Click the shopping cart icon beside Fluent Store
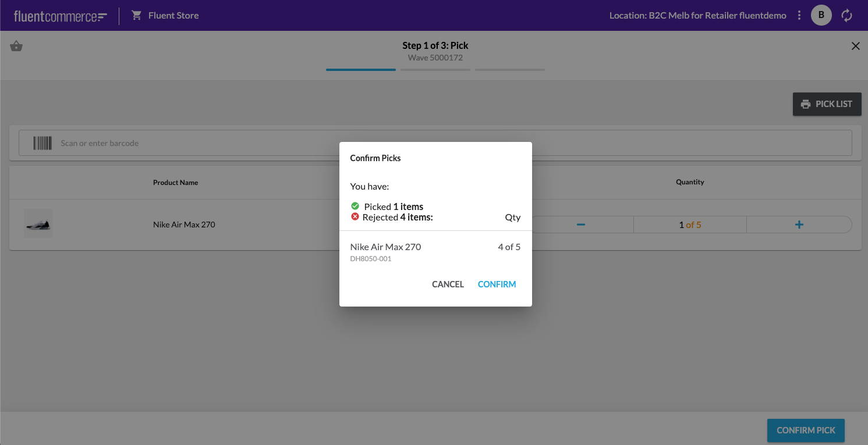This screenshot has width=868, height=445. click(137, 16)
